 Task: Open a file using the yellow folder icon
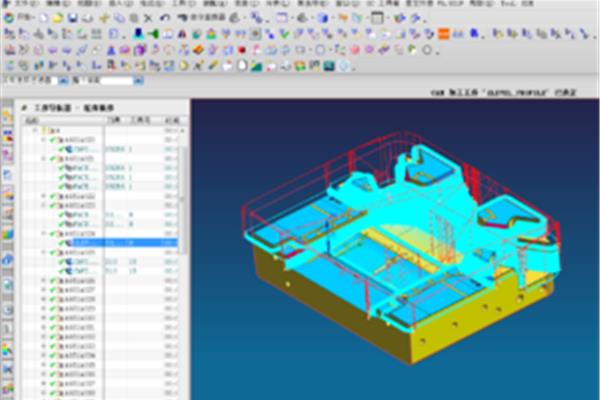(x=58, y=18)
